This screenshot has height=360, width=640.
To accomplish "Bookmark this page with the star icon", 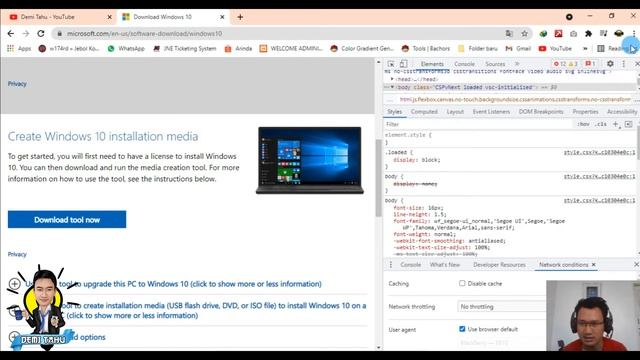I will tap(524, 33).
